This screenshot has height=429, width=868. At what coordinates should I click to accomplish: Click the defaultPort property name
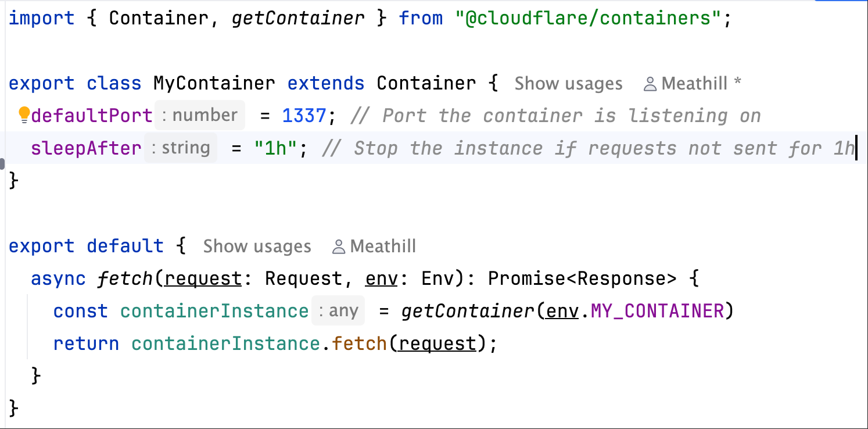point(92,116)
